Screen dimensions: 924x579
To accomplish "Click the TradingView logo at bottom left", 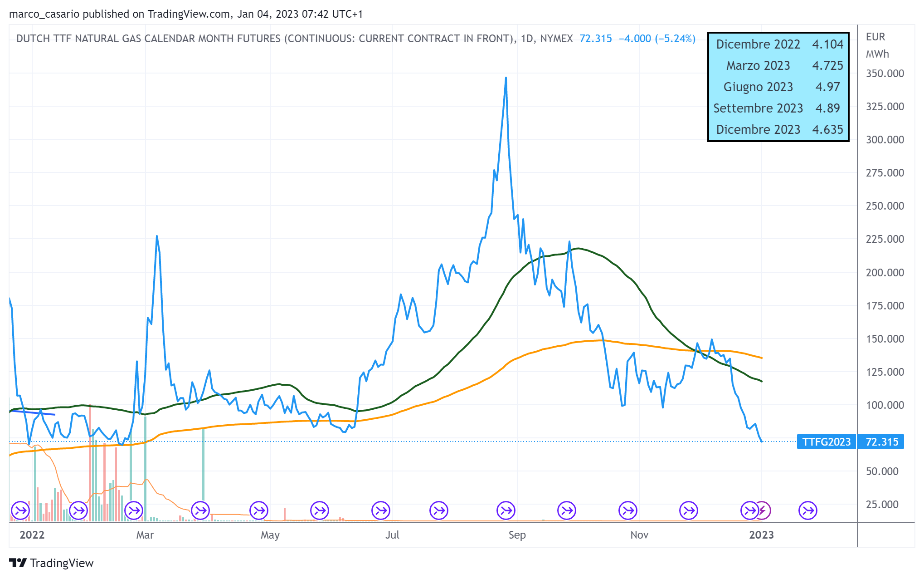I will tap(51, 563).
